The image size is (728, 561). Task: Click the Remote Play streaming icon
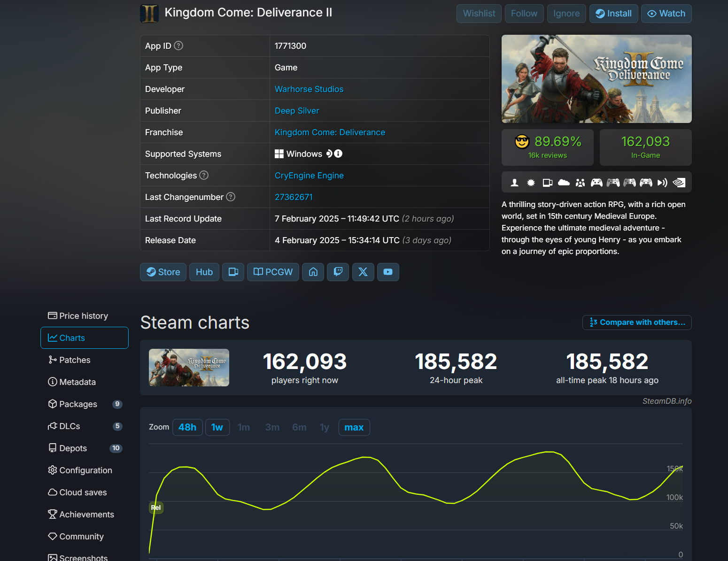click(x=662, y=183)
